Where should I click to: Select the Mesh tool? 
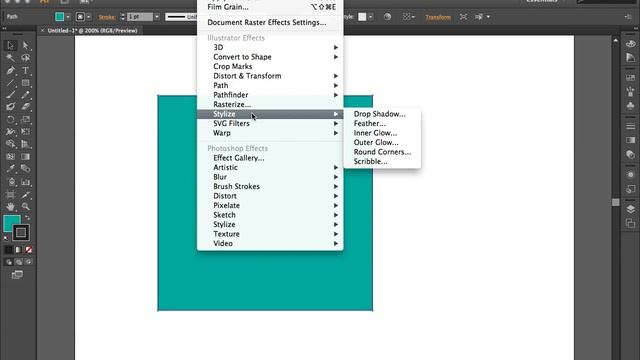10,157
